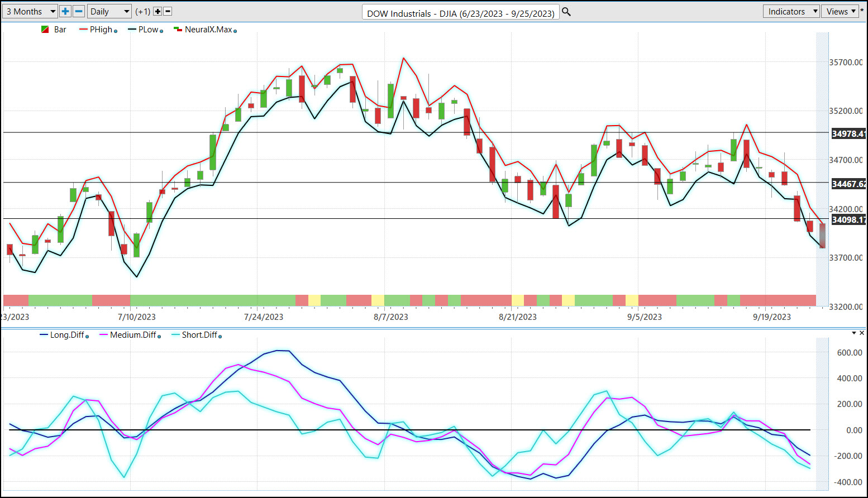
Task: Click the NeuralX.Max legend icon
Action: click(178, 30)
